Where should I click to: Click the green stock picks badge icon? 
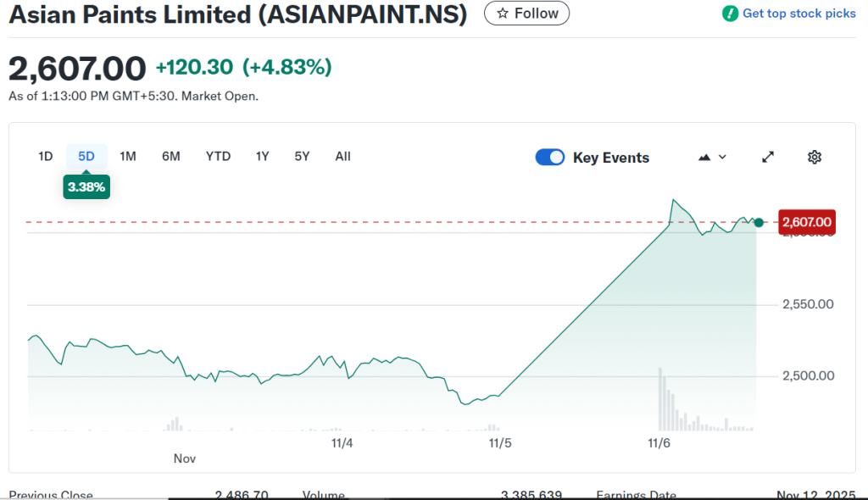pyautogui.click(x=729, y=14)
